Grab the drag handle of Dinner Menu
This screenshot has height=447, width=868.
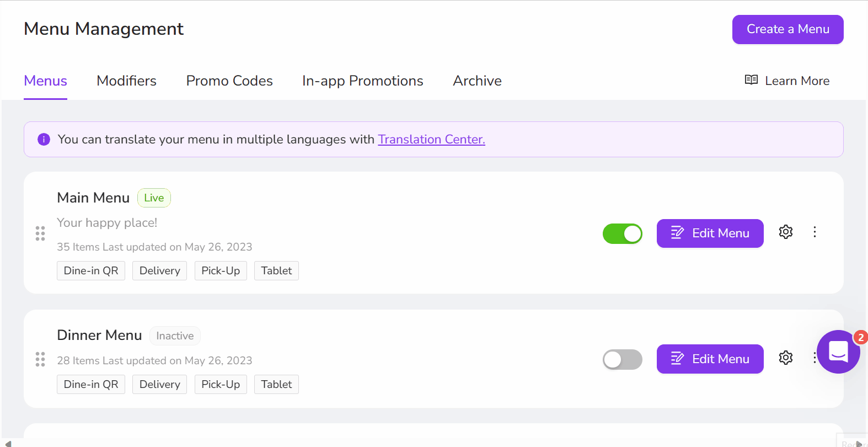40,359
